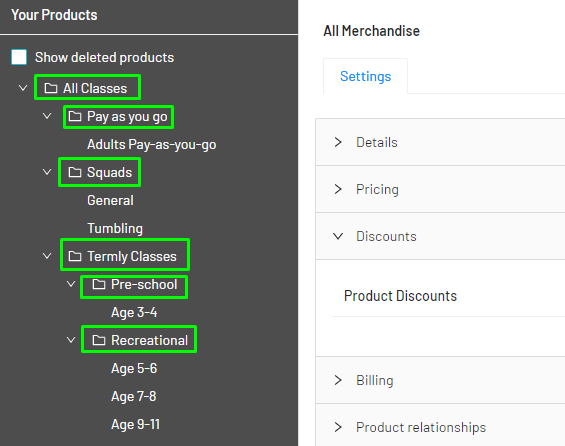Expand the Pricing section

440,189
